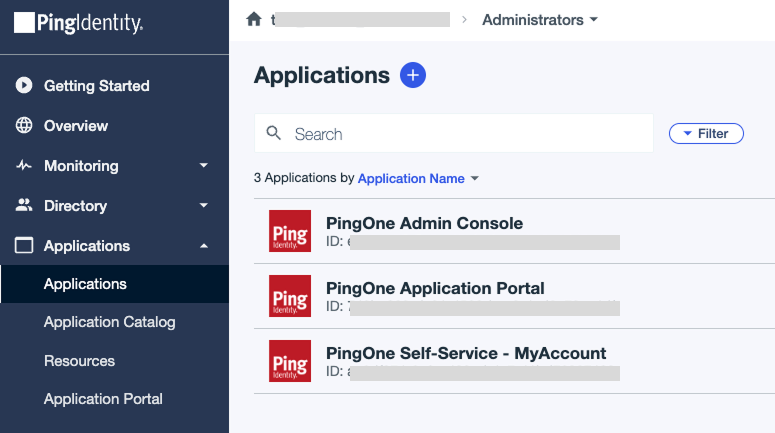The height and width of the screenshot is (433, 775).
Task: Open the Administrators environment dropdown
Action: [540, 20]
